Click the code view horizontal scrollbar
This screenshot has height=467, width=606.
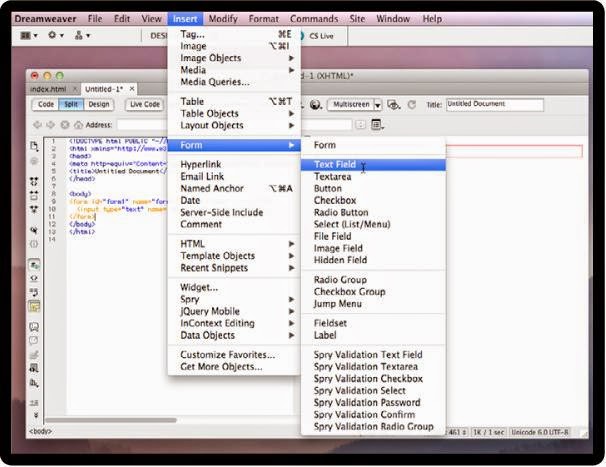pyautogui.click(x=111, y=420)
